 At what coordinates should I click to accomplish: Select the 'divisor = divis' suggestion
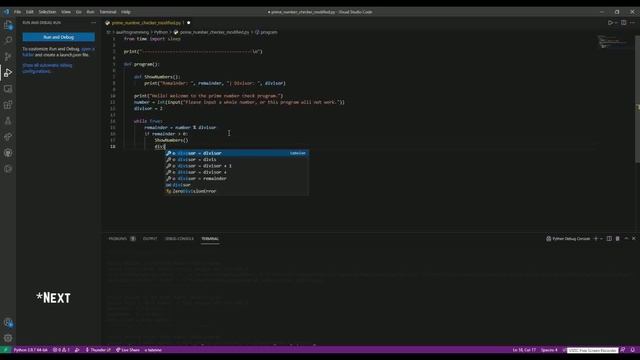[x=237, y=160]
